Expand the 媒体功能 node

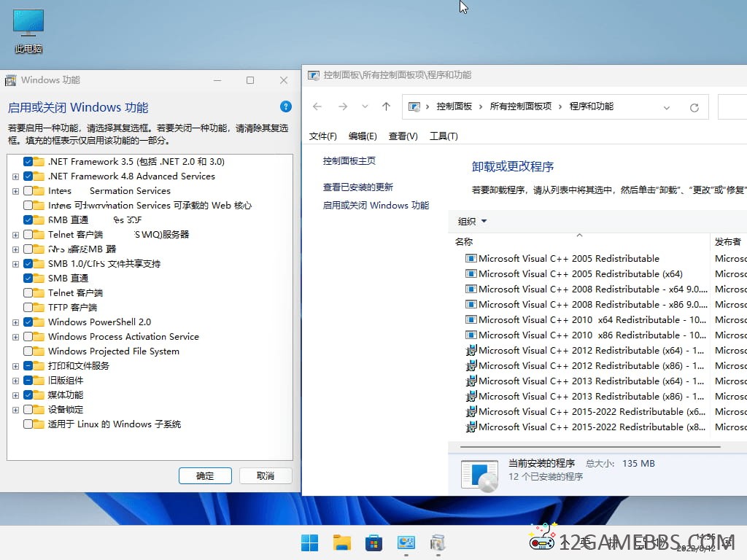tap(16, 395)
